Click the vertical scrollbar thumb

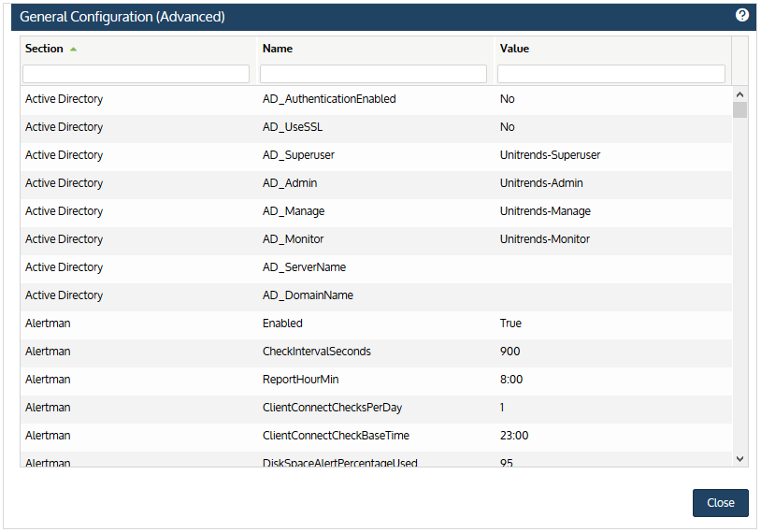click(739, 109)
